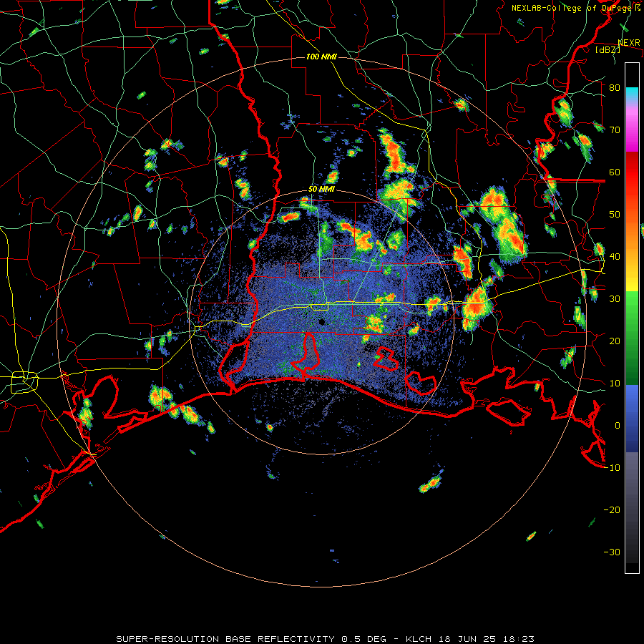Click the 'KLCH' station identifier in the caption
644x644 pixels.
419,639
